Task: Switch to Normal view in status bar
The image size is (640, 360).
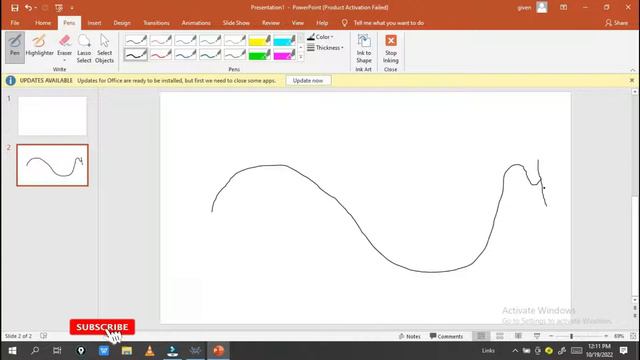Action: [x=481, y=336]
